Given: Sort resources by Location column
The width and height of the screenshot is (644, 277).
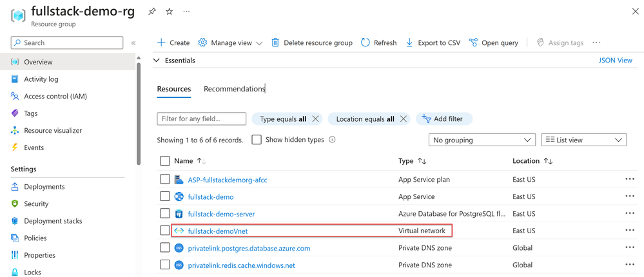Looking at the screenshot, I should (x=532, y=161).
